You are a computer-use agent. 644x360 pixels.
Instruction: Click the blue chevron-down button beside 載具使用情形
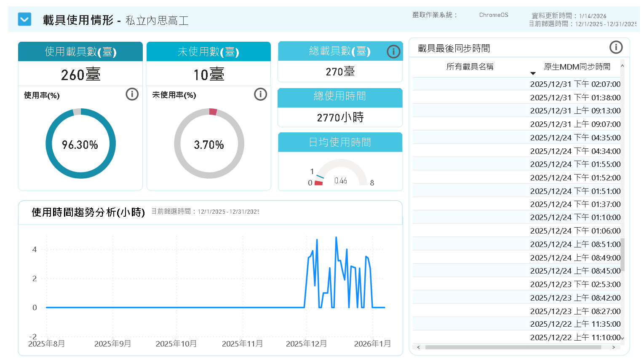(x=24, y=19)
